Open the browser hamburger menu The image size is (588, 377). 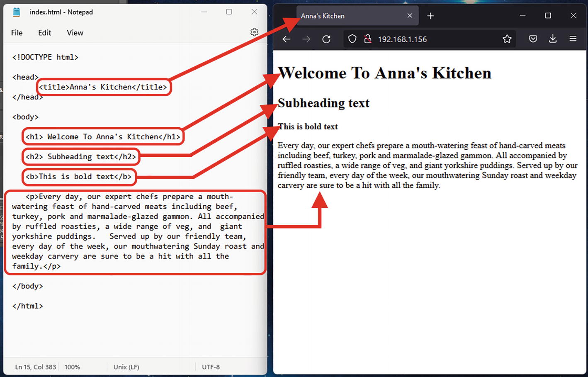573,39
